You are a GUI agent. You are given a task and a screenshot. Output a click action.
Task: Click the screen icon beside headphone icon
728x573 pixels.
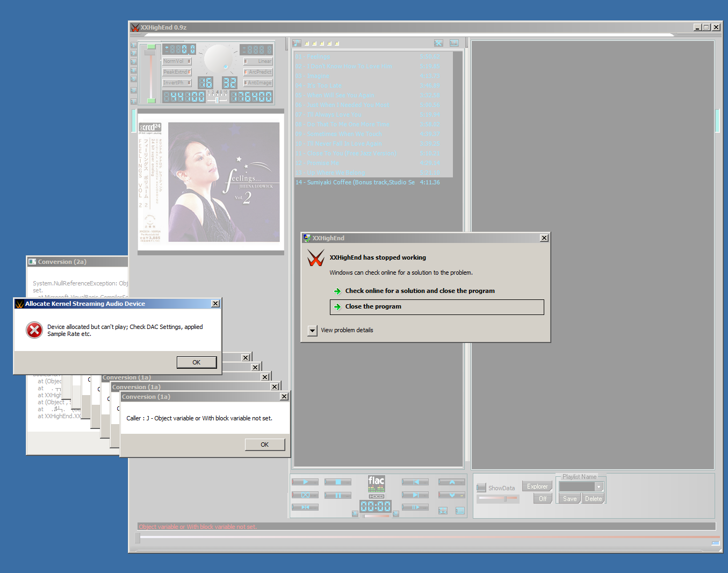tap(460, 511)
